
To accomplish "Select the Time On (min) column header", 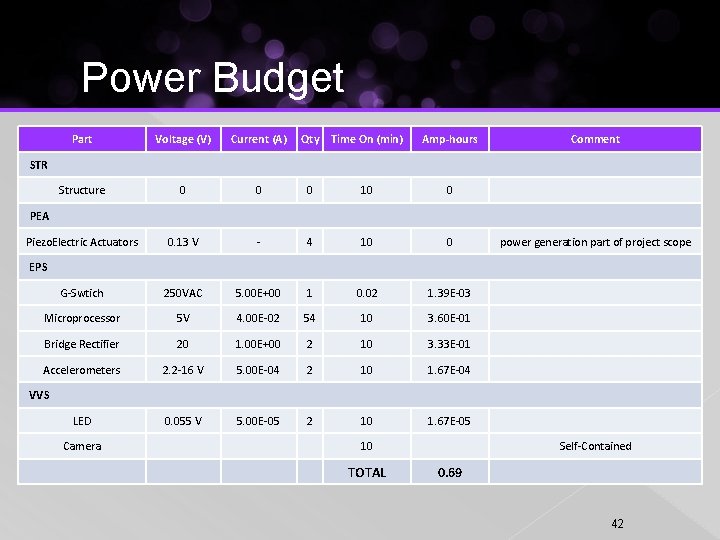I will [366, 139].
